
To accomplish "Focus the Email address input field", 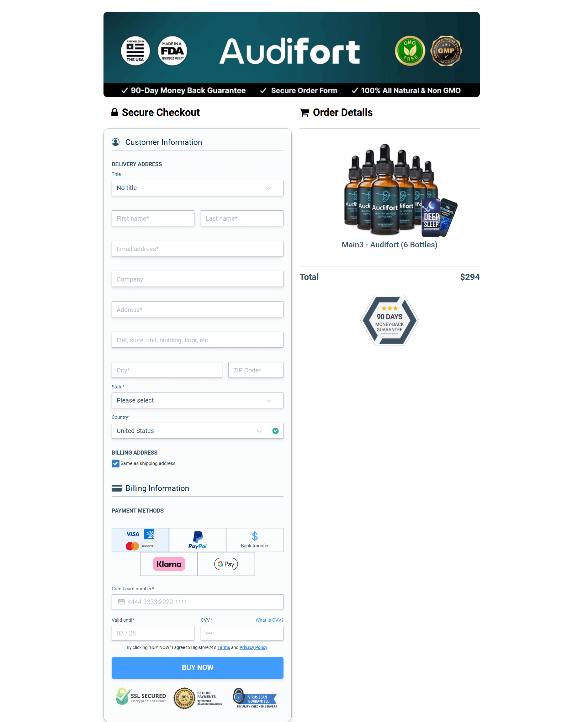I will [197, 249].
